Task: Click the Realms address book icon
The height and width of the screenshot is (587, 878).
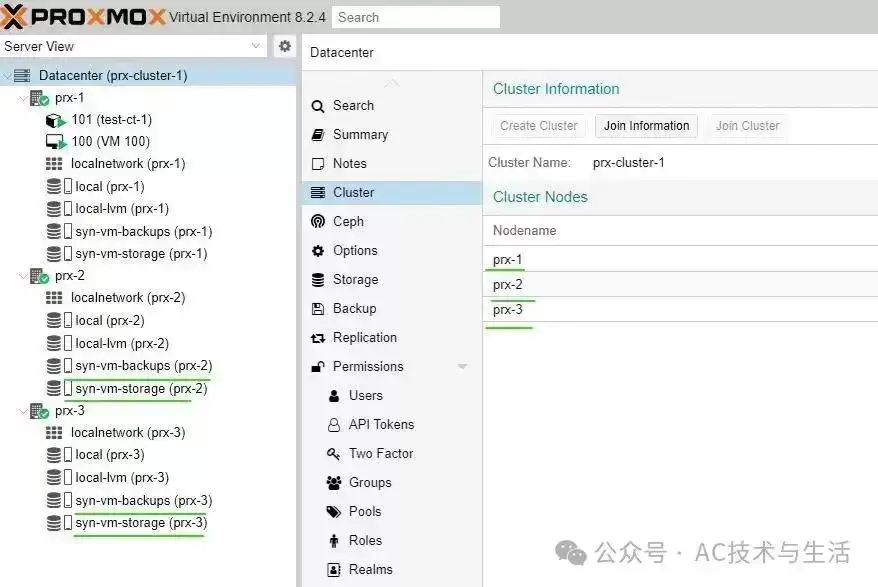Action: click(334, 570)
